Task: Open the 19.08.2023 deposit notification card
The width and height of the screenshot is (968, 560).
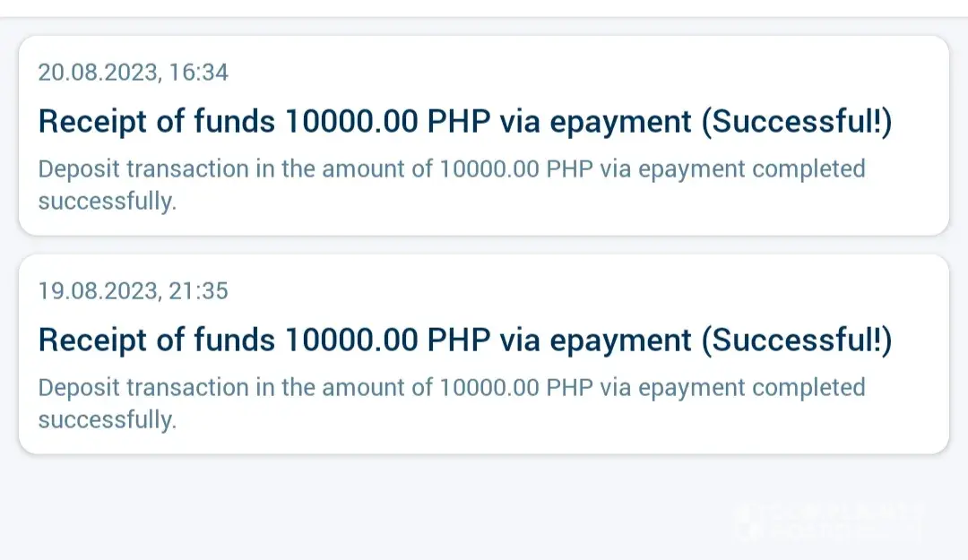Action: click(484, 354)
